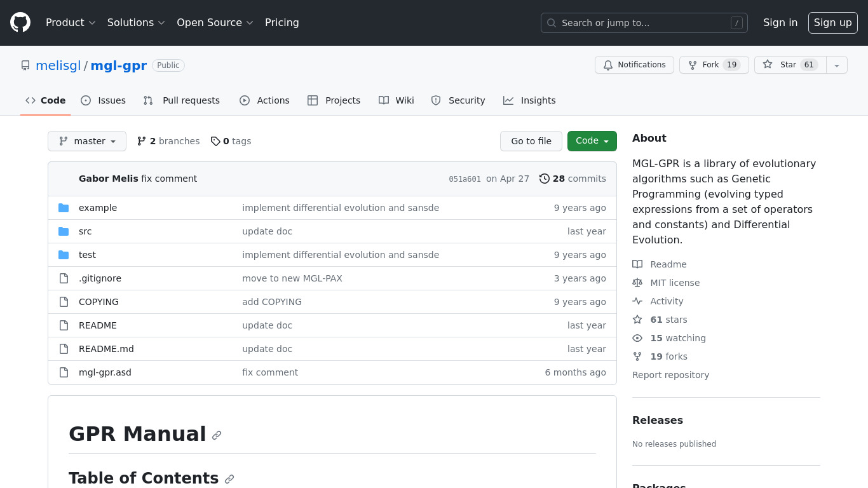This screenshot has height=488, width=868.
Task: Click the Go to file button
Action: click(x=531, y=141)
